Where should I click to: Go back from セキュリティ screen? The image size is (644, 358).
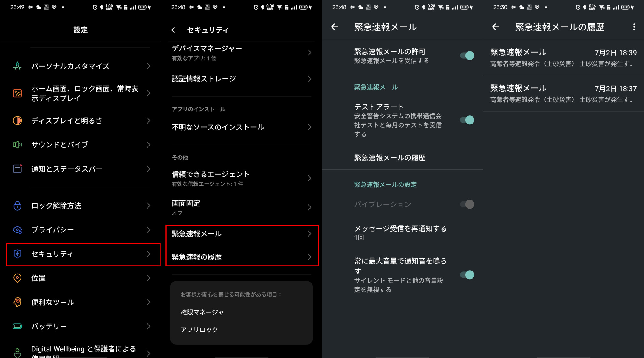point(175,30)
